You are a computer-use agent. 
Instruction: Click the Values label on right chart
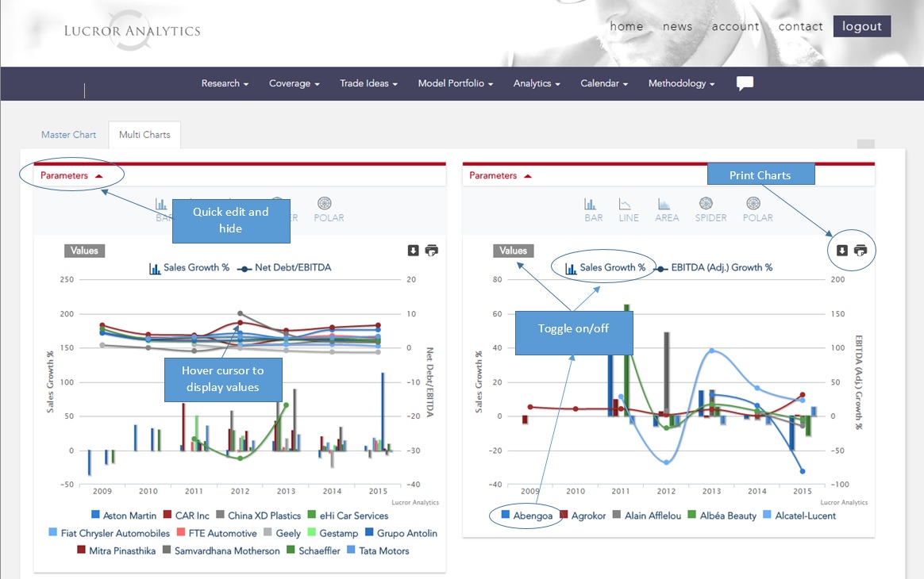(512, 250)
